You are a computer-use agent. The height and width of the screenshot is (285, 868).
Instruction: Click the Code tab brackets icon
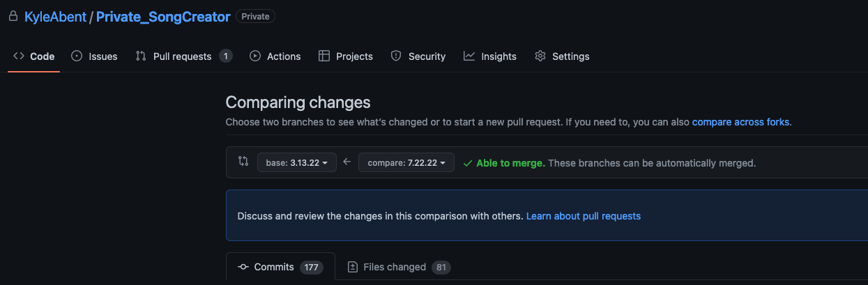pyautogui.click(x=19, y=56)
